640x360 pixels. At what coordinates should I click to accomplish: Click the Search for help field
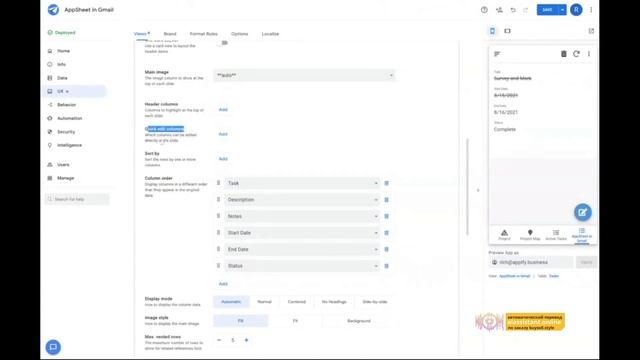click(77, 199)
